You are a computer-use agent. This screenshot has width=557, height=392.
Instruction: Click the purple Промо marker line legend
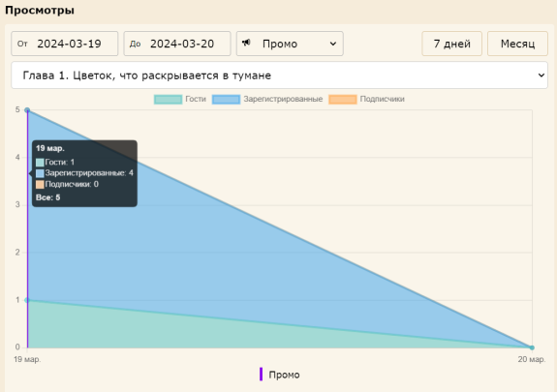tap(262, 375)
